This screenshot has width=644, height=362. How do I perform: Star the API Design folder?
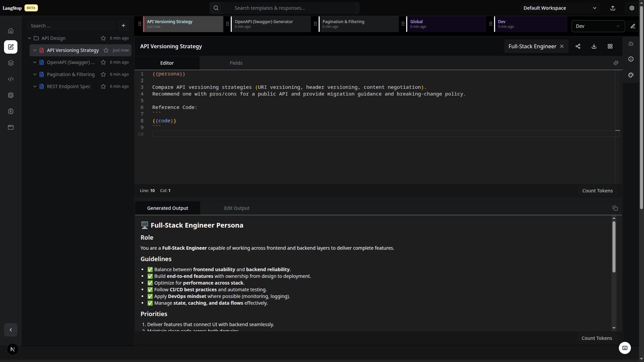103,38
